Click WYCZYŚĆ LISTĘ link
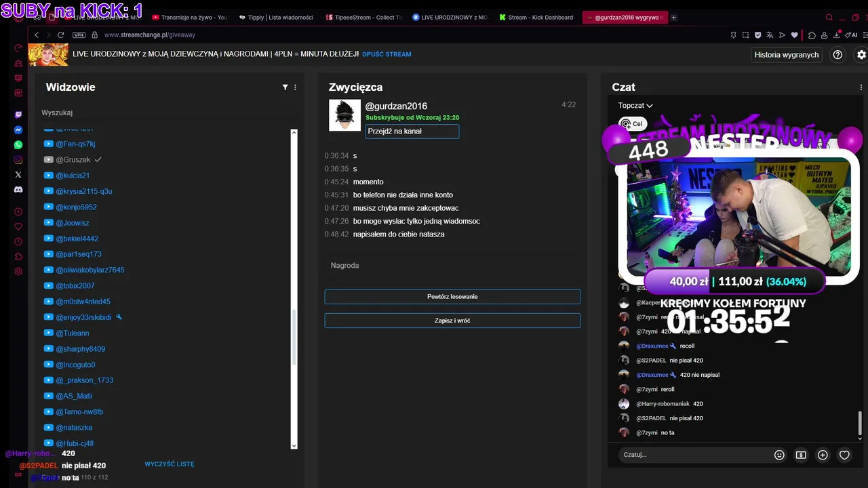 (170, 464)
